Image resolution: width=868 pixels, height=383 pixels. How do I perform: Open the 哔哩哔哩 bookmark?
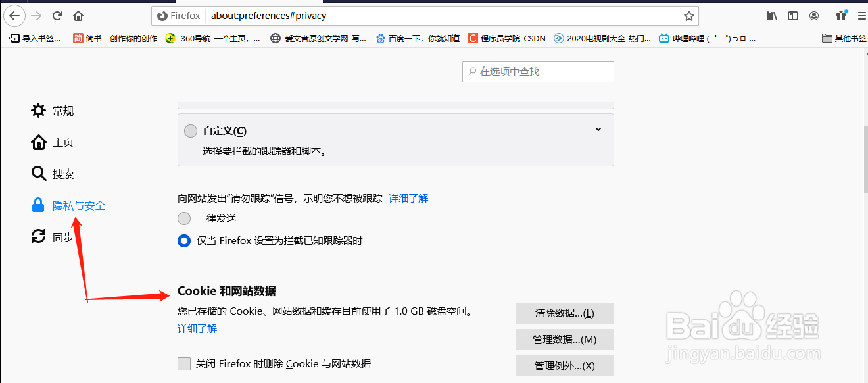tap(707, 38)
